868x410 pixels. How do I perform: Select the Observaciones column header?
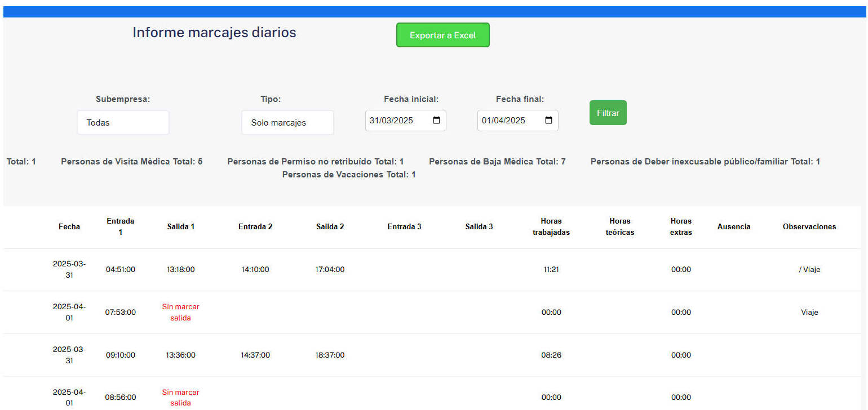pos(809,226)
